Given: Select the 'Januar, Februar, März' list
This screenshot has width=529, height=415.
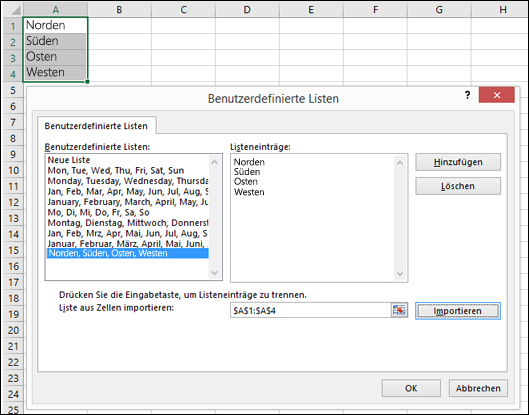Looking at the screenshot, I should pyautogui.click(x=128, y=244).
